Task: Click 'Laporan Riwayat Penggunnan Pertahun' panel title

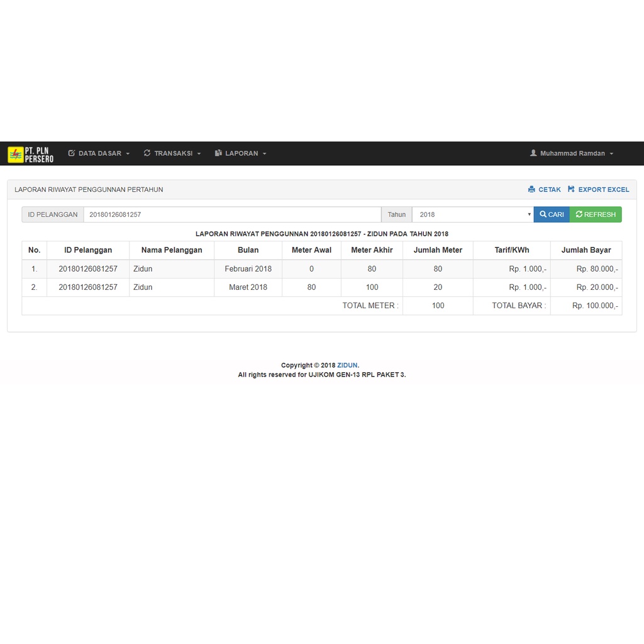Action: click(89, 189)
